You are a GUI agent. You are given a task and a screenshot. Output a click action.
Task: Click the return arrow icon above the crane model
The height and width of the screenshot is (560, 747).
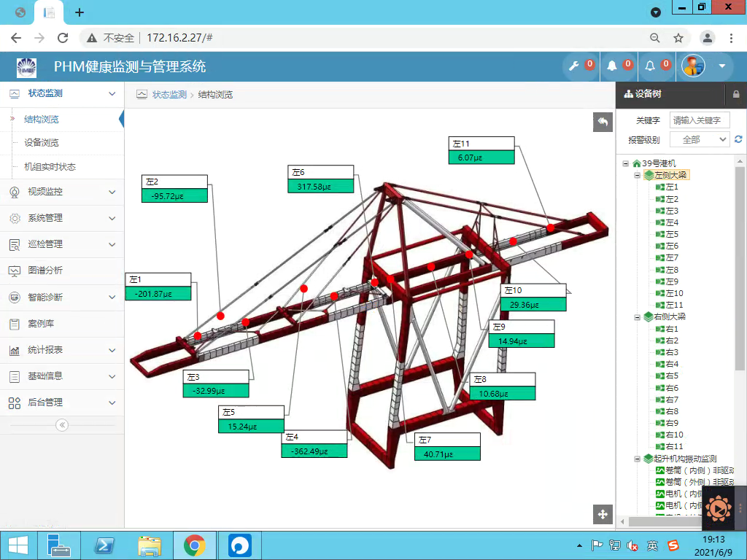(603, 122)
